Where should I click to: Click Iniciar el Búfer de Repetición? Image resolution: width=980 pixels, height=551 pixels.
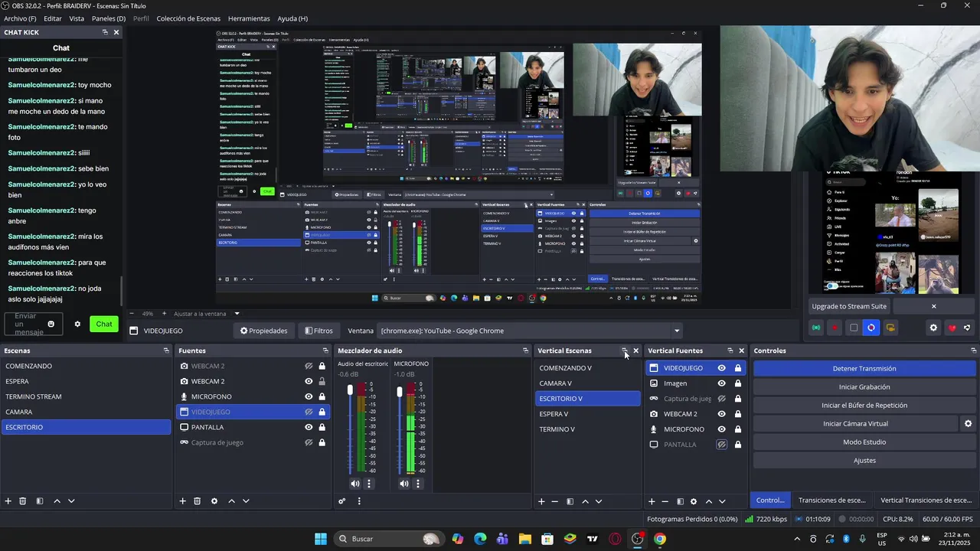[x=864, y=406]
